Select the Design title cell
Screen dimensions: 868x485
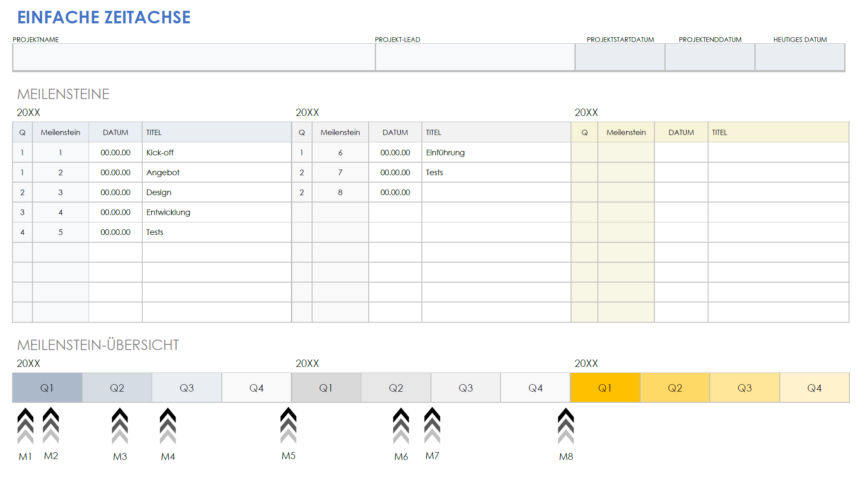[x=217, y=192]
